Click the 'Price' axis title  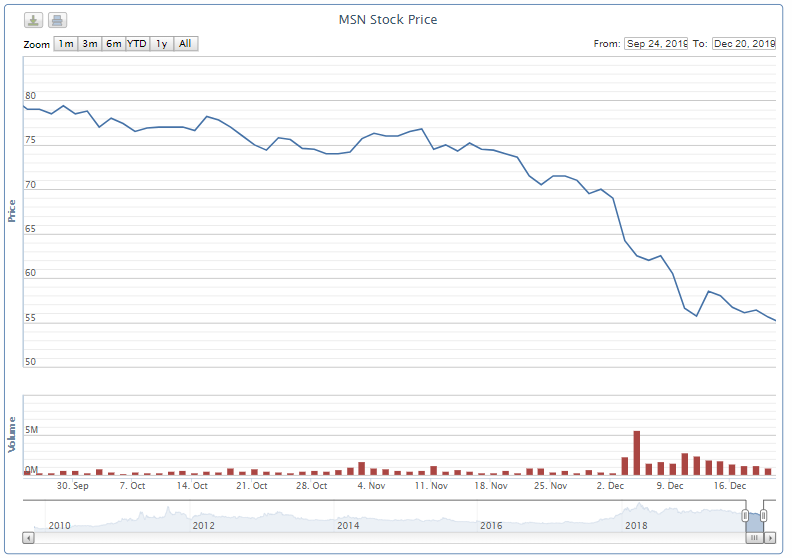[x=12, y=211]
